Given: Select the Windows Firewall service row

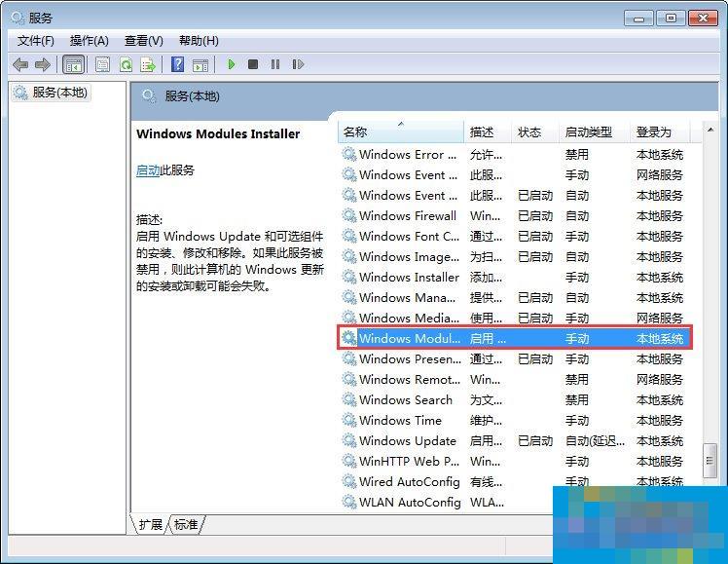Looking at the screenshot, I should [x=515, y=215].
